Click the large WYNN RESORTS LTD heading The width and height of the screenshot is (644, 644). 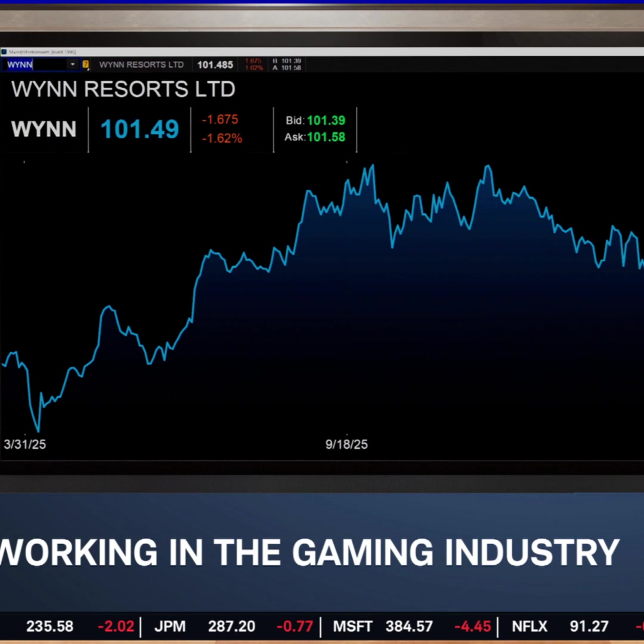(123, 89)
